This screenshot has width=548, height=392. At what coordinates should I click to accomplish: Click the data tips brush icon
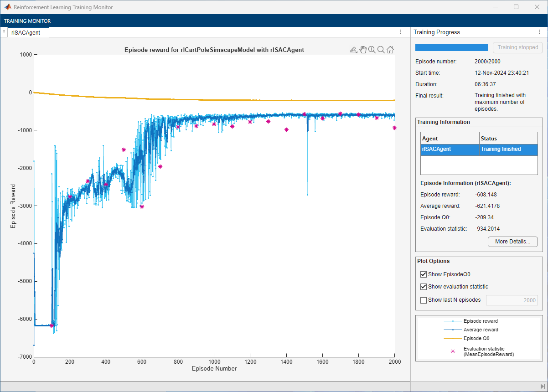click(353, 50)
